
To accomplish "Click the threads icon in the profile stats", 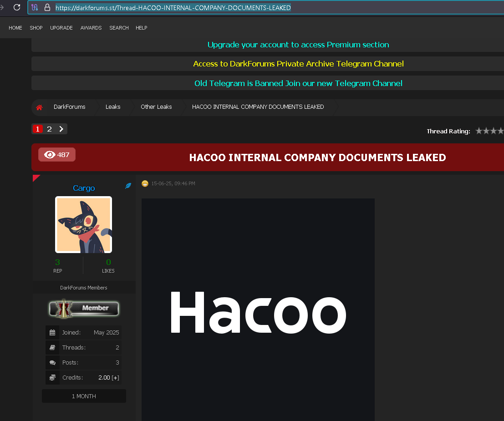I will tap(52, 347).
